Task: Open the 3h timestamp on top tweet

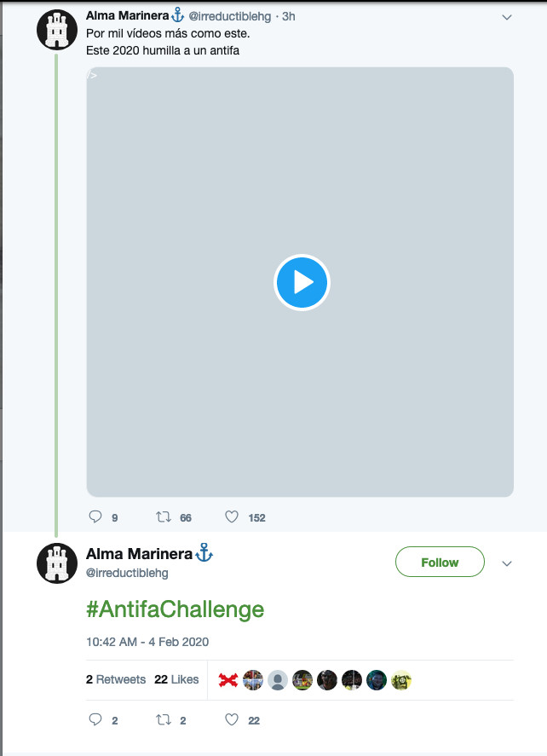Action: pos(289,16)
